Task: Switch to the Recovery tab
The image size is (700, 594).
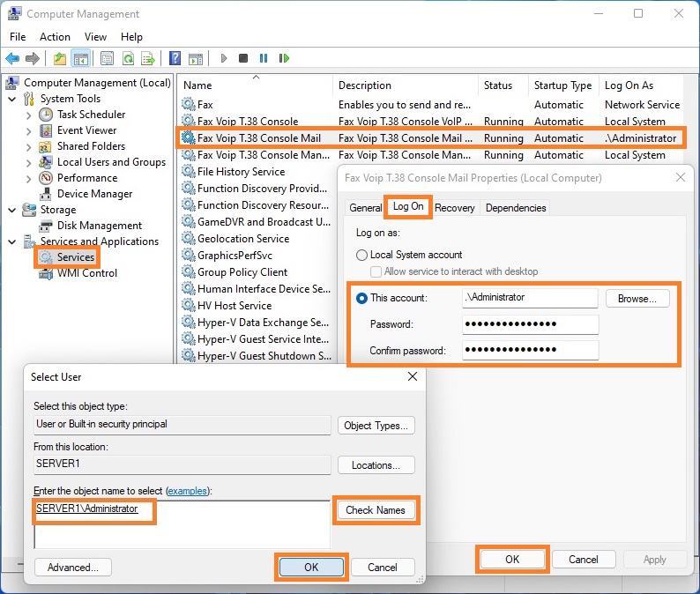Action: point(454,208)
